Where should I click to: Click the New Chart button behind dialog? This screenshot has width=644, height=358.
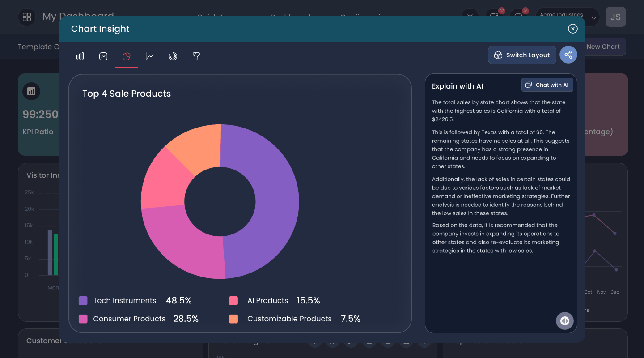point(605,47)
